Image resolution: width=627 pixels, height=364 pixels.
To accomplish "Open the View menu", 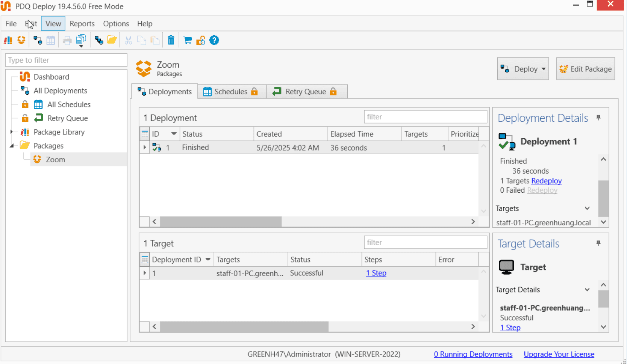I will tap(53, 24).
